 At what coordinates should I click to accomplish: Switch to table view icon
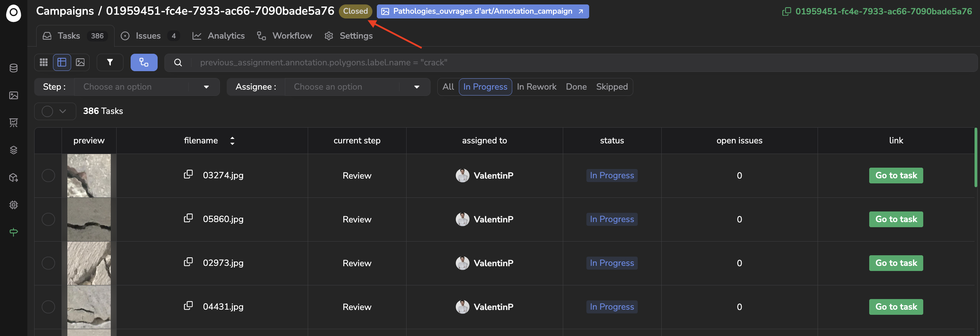pyautogui.click(x=62, y=62)
